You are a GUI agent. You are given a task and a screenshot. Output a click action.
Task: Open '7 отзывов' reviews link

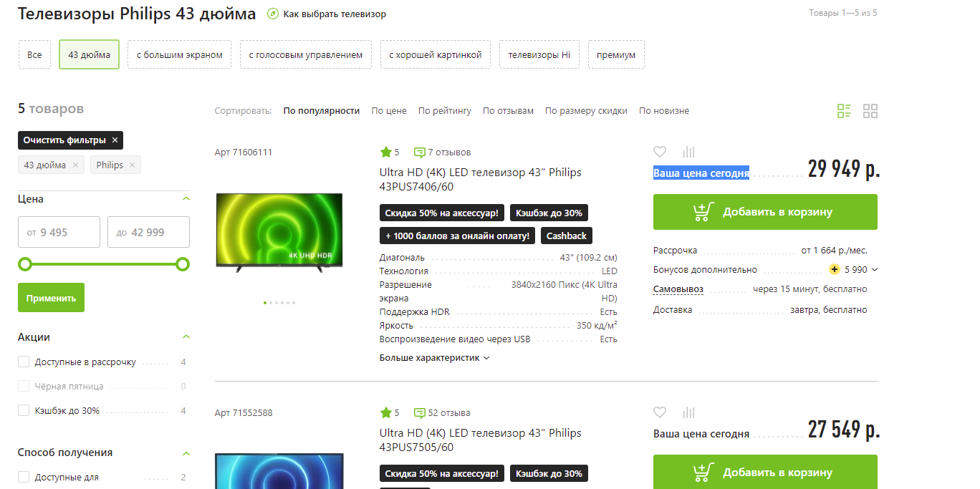(442, 152)
